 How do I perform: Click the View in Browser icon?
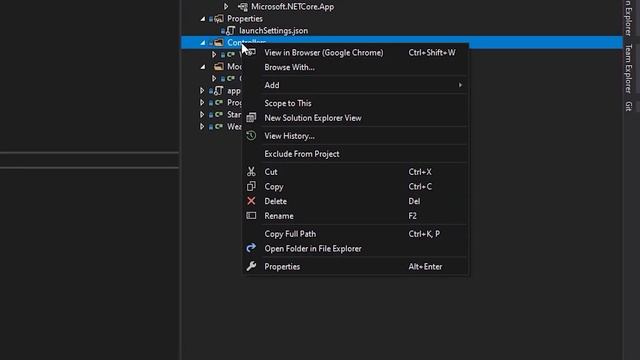pyautogui.click(x=252, y=52)
